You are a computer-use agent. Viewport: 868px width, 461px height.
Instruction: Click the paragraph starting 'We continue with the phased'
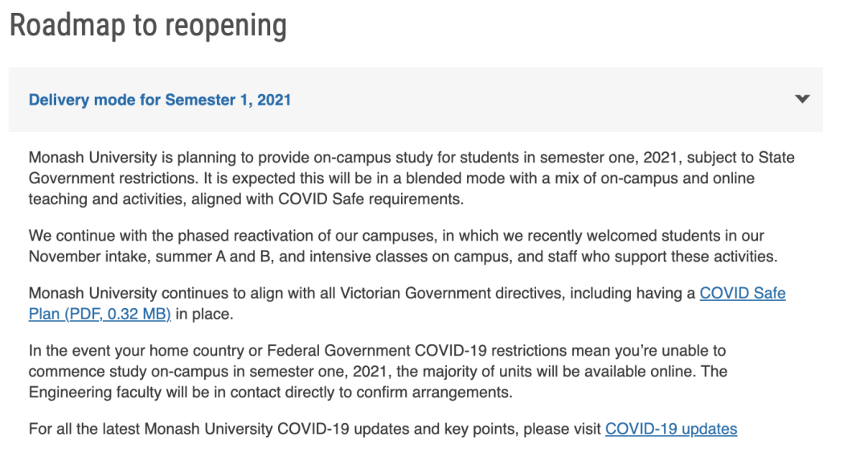point(403,246)
